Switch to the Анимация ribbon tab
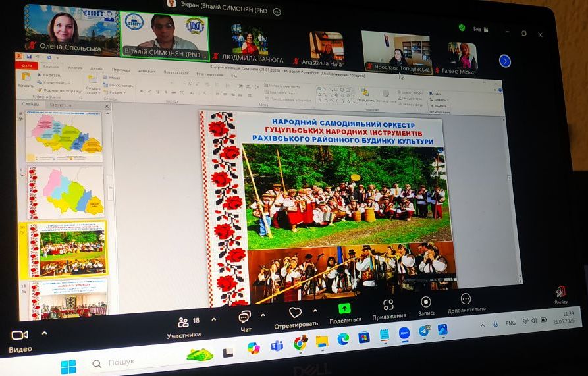The image size is (588, 376). coord(147,71)
